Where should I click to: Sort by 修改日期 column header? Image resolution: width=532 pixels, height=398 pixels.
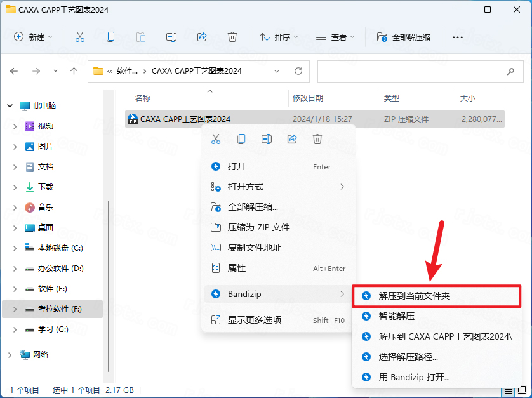[x=308, y=98]
